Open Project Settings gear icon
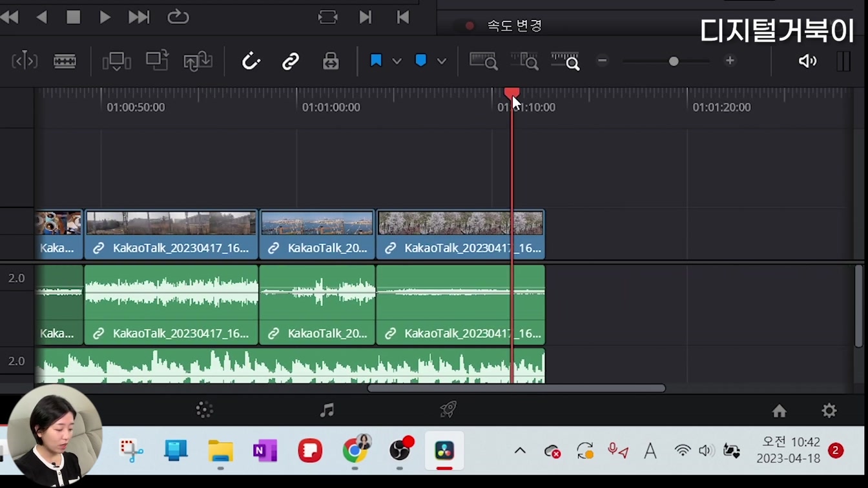 (x=829, y=411)
